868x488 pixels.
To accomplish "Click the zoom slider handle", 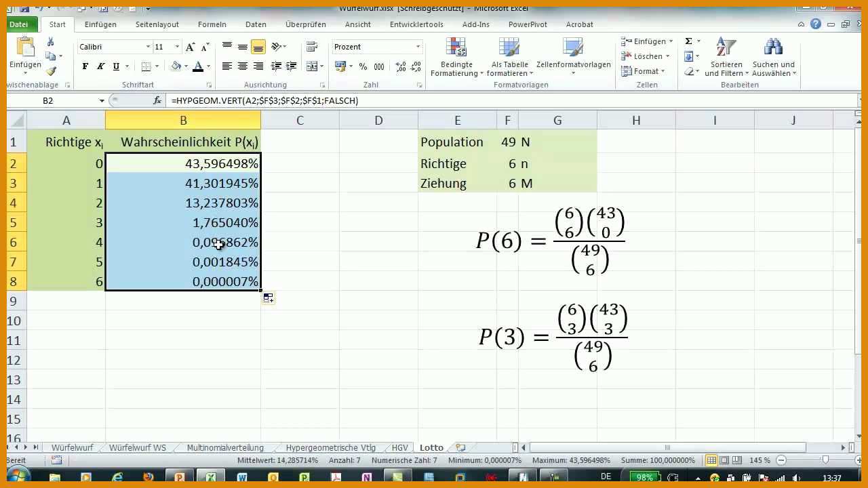I will [825, 460].
